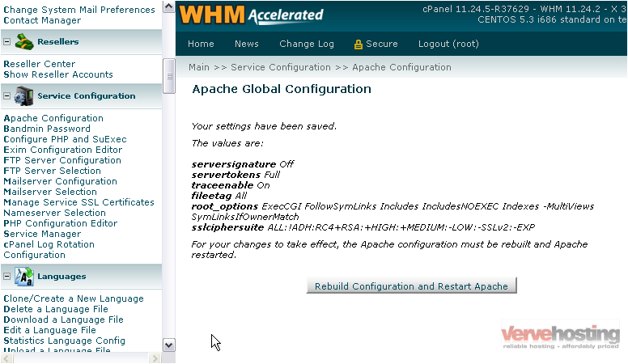Select Apache Configuration in sidebar
This screenshot has height=364, width=628.
[x=53, y=119]
